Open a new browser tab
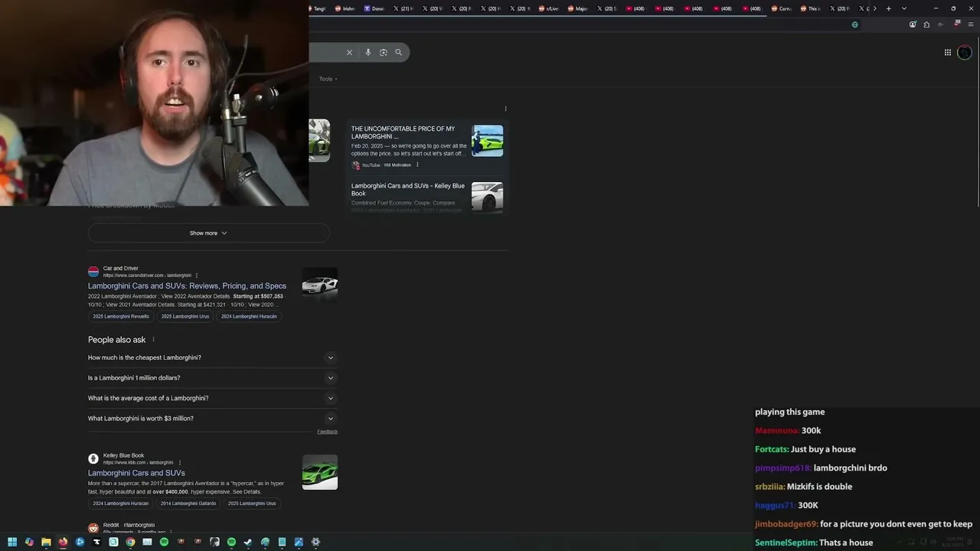The width and height of the screenshot is (980, 551). pyautogui.click(x=888, y=8)
